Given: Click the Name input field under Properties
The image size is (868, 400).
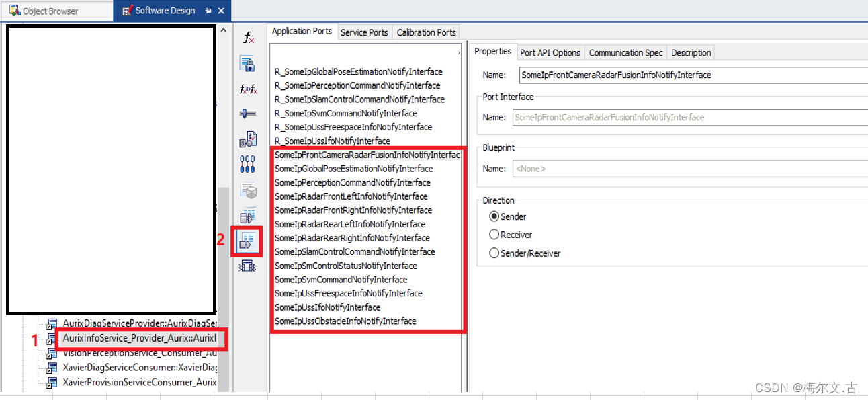Looking at the screenshot, I should click(672, 75).
